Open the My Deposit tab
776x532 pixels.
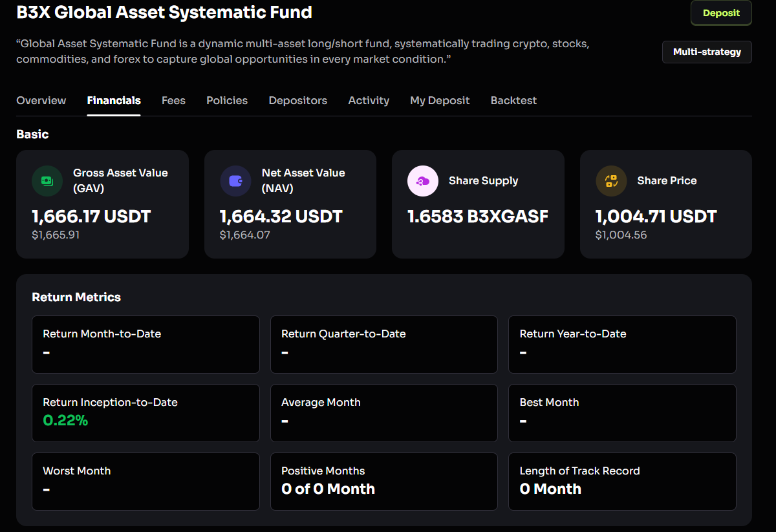click(440, 100)
